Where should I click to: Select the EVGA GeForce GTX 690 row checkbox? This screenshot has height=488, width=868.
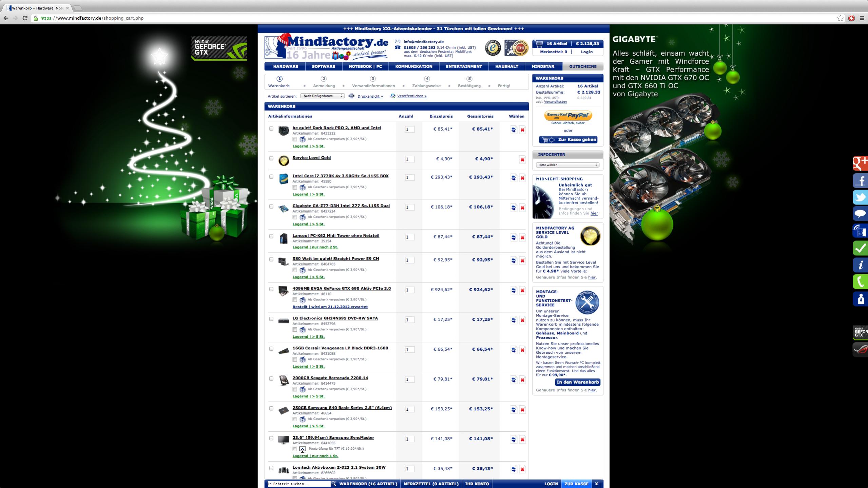click(x=271, y=289)
